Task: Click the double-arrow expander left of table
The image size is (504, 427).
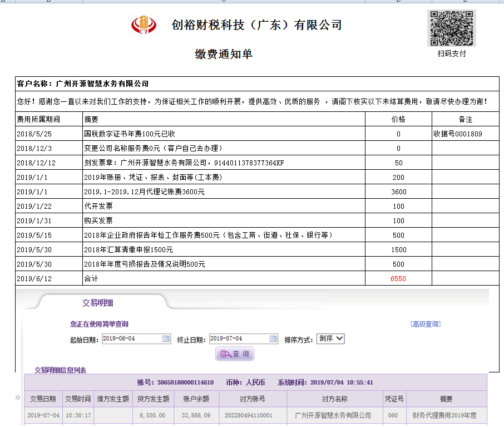Action: pyautogui.click(x=18, y=397)
